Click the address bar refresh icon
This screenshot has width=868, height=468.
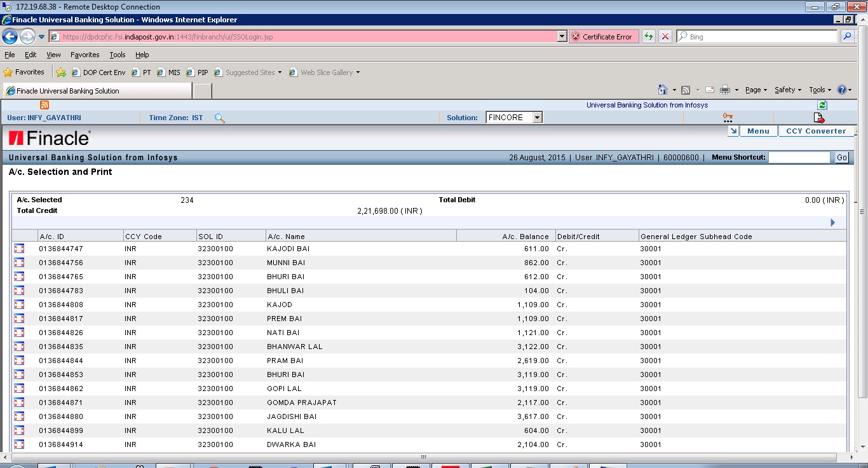649,36
